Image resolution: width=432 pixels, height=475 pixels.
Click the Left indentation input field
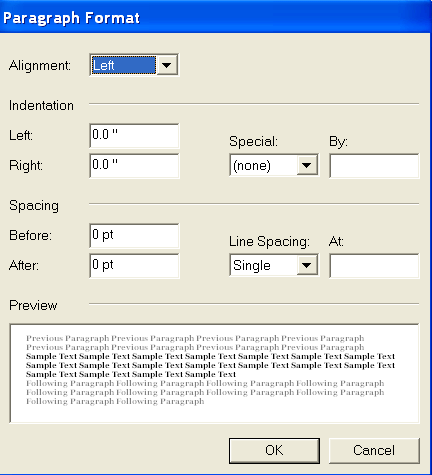coord(134,136)
